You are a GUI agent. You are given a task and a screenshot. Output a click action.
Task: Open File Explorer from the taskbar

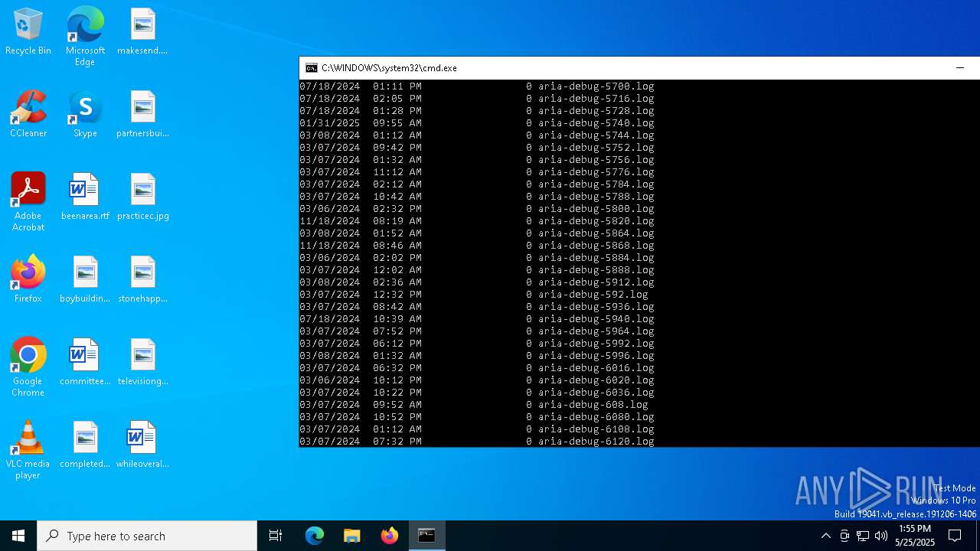[x=351, y=536]
